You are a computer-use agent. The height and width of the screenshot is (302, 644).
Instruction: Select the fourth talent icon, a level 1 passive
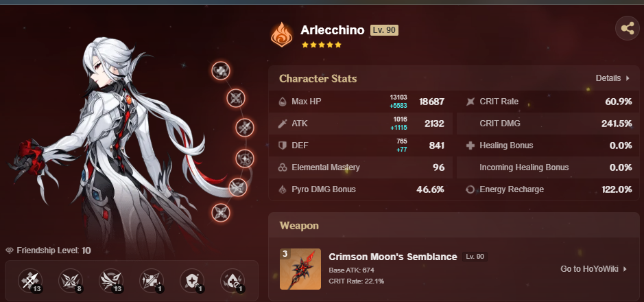coord(152,281)
